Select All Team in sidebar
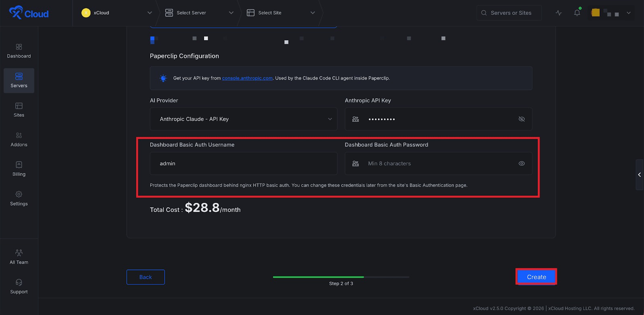 (19, 257)
